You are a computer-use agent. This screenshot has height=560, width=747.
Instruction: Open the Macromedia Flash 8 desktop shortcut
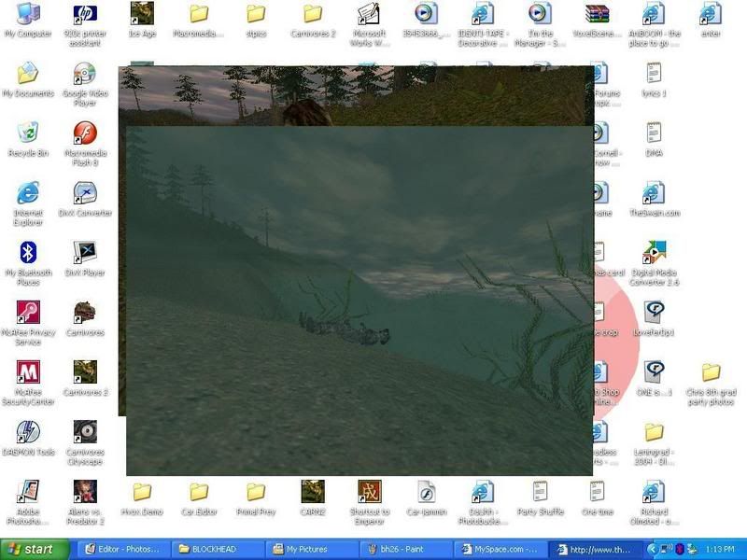(x=85, y=133)
